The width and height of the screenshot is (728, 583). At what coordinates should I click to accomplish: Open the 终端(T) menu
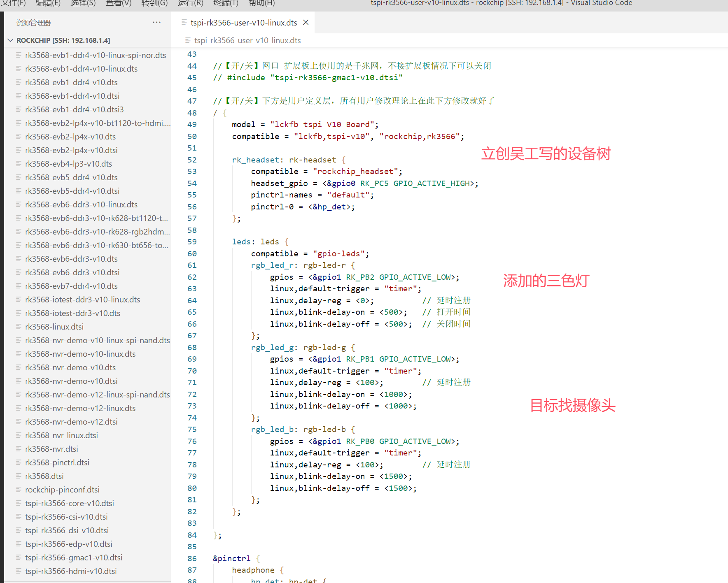tap(226, 3)
